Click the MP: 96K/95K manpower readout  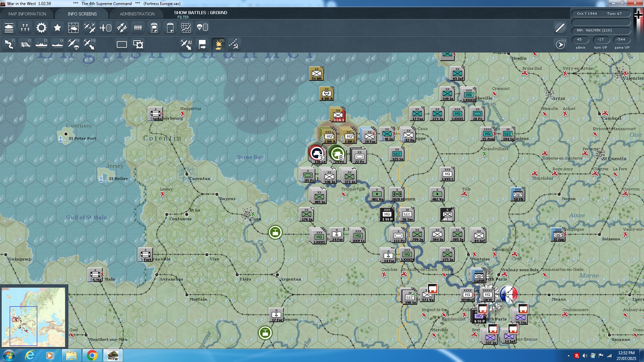coord(601,31)
